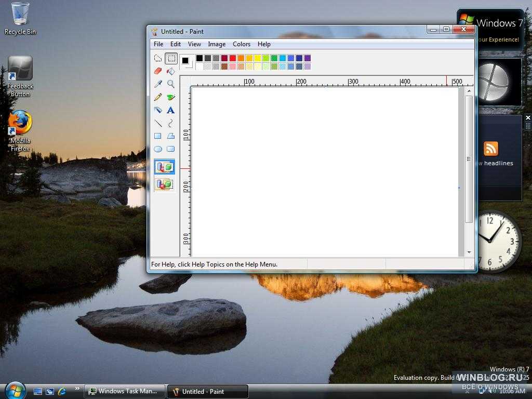Enable transparent selection option

coord(165,184)
